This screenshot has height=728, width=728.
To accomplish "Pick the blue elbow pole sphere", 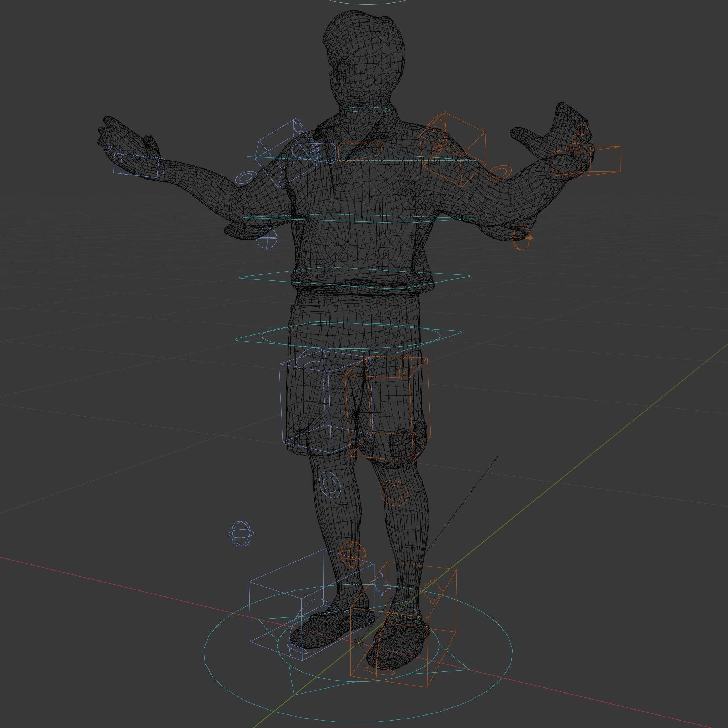I will point(266,238).
